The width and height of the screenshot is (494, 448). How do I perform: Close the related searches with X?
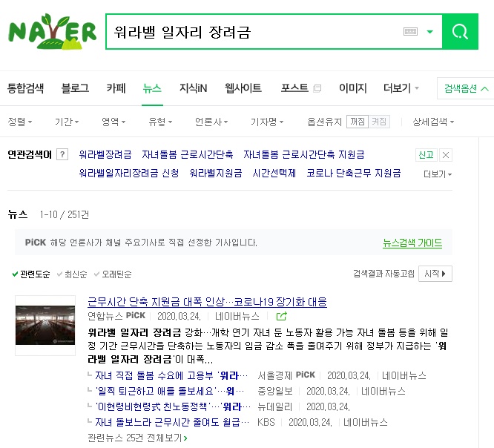point(446,155)
